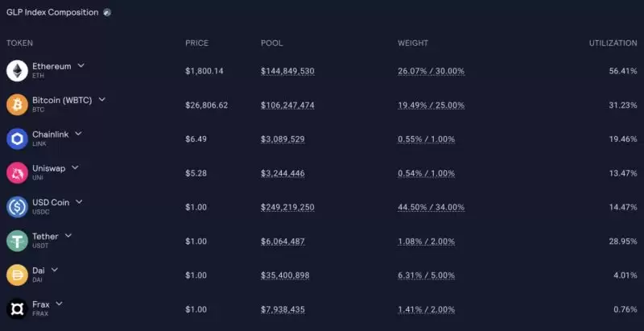Click the UTILIZATION column header
The width and height of the screenshot is (644, 331).
point(613,43)
